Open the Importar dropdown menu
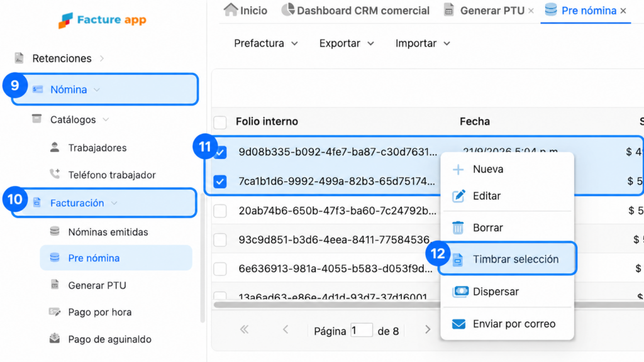This screenshot has width=644, height=362. 423,43
